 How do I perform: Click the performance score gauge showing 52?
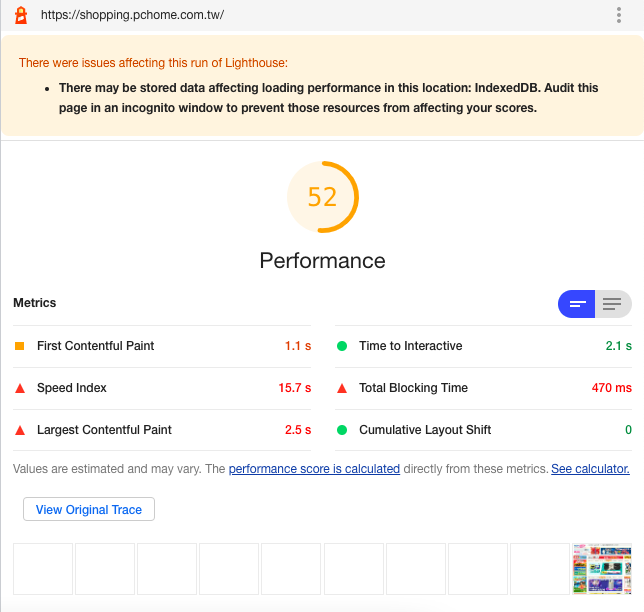pyautogui.click(x=322, y=197)
